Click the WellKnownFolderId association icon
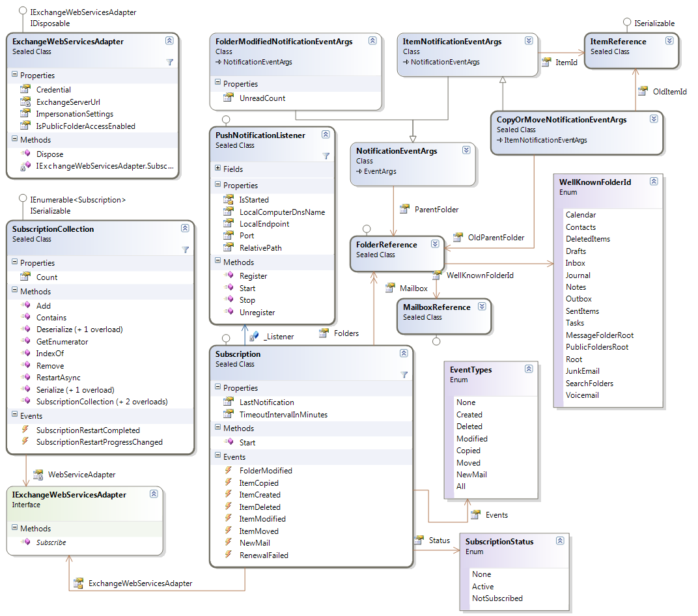 coord(437,275)
